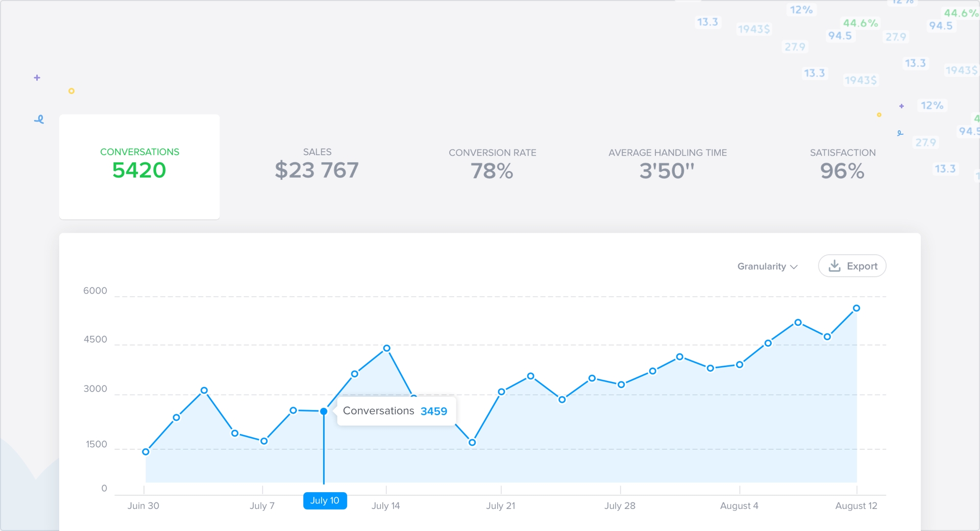The image size is (980, 531).
Task: Click the Conversations 3459 tooltip
Action: tap(396, 411)
